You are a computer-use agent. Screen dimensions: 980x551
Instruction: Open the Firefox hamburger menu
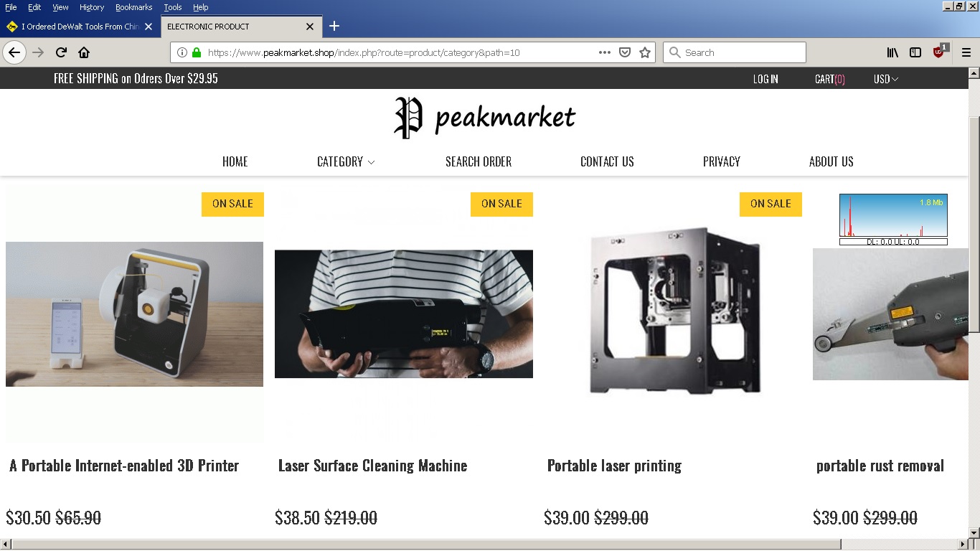tap(966, 52)
